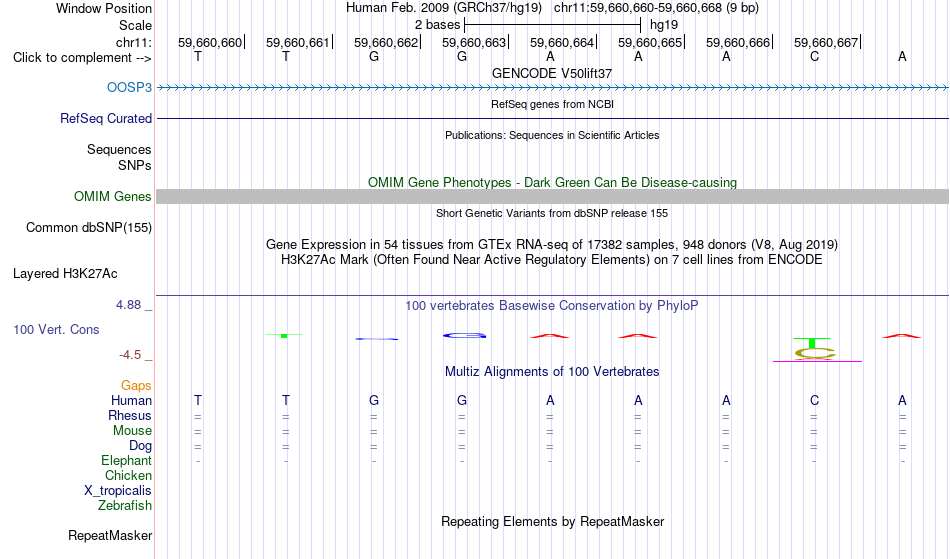Click the OMIM Genes track label

click(x=113, y=196)
